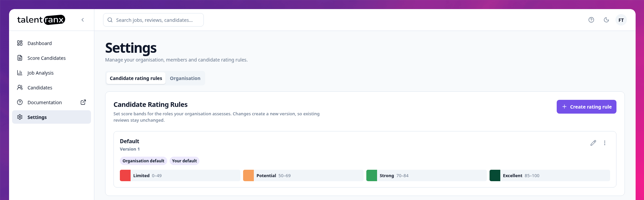
Task: Click the Create rating rule button
Action: coord(586,107)
